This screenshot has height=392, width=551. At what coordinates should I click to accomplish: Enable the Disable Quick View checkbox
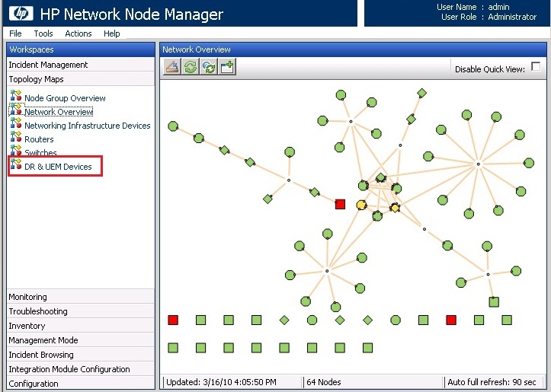click(536, 67)
